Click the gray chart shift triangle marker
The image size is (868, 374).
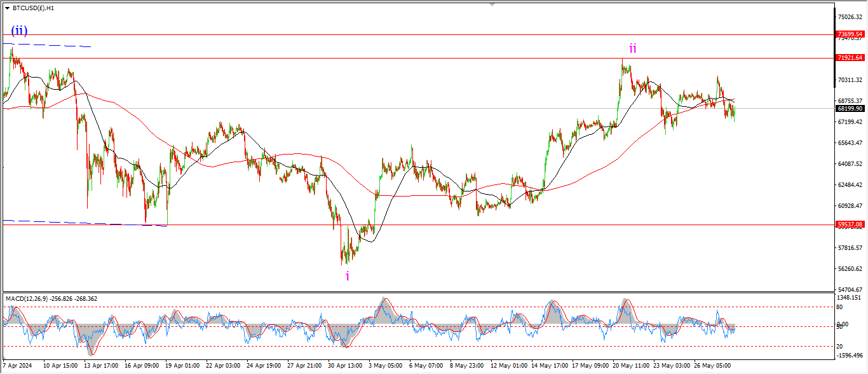pos(491,4)
